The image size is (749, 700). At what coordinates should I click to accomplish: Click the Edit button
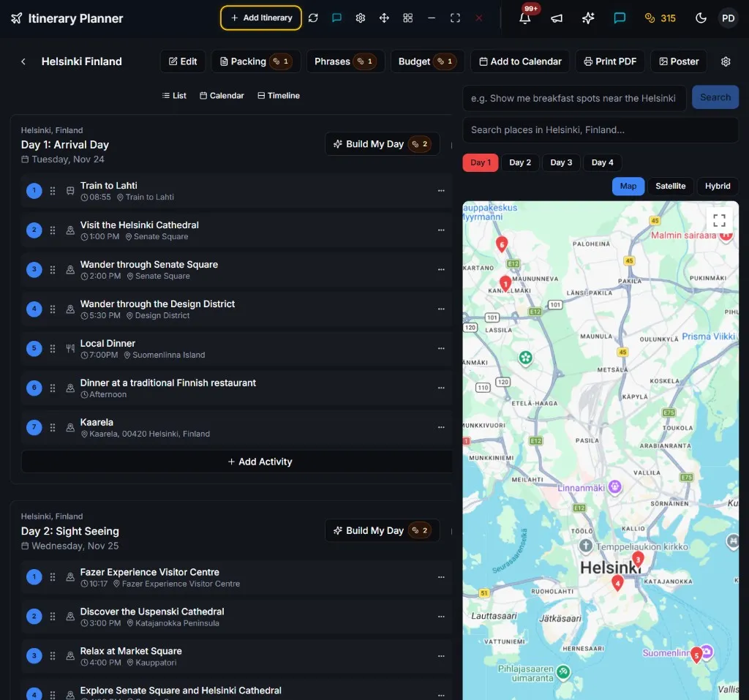(182, 61)
